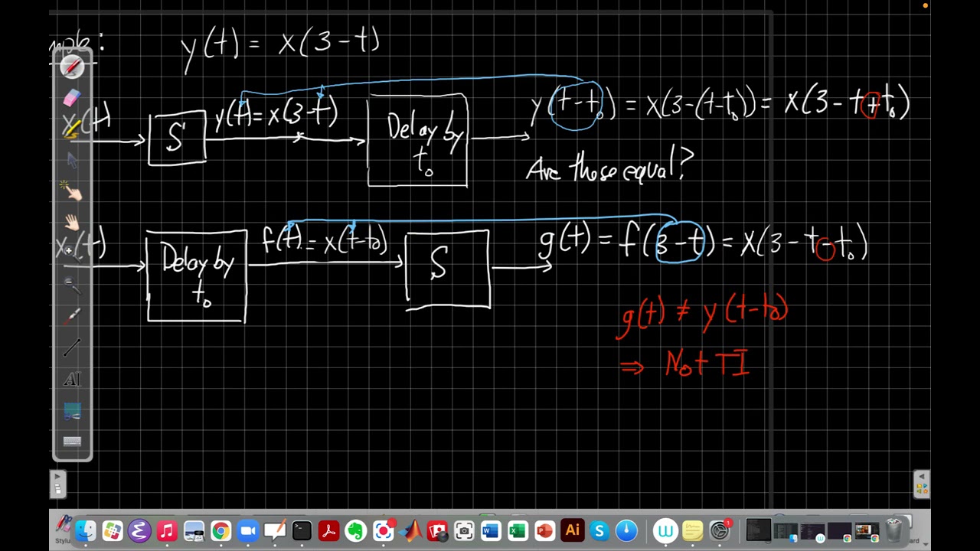Viewport: 980px width, 551px height.
Task: Activate the laser pointer hand tool
Action: 72,191
